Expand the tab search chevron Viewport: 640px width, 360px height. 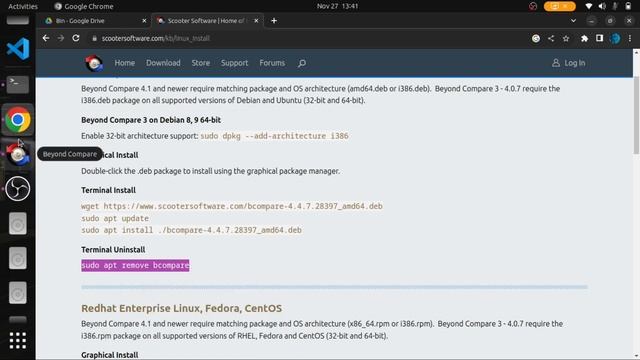(x=573, y=20)
